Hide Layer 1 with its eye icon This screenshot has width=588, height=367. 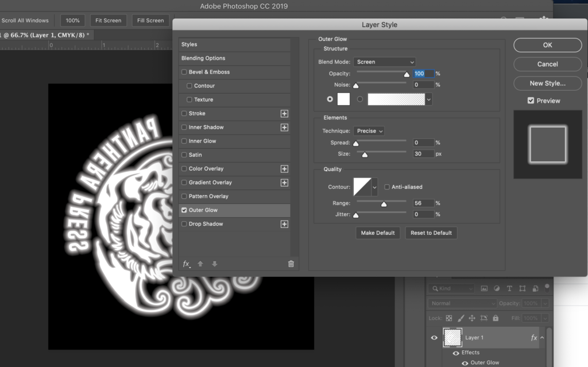click(434, 338)
